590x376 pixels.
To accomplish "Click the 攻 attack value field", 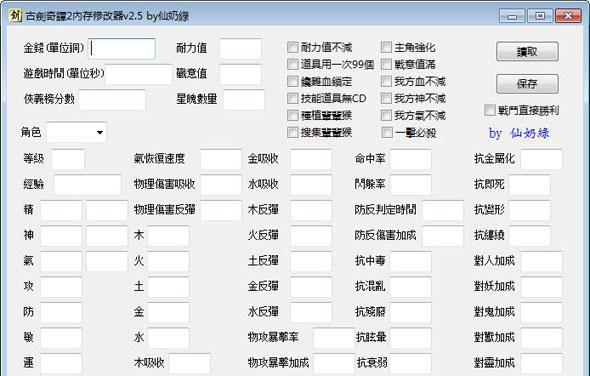I will pos(61,286).
